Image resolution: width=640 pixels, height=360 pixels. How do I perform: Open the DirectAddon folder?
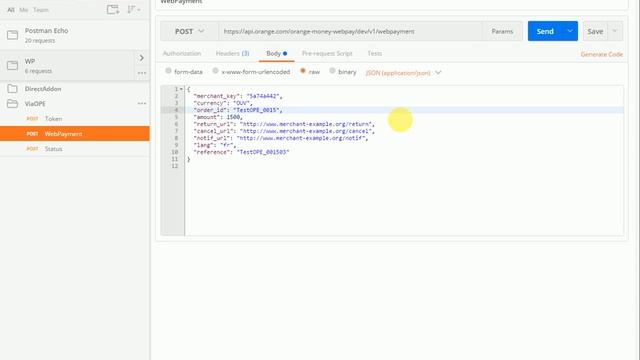tap(75, 89)
